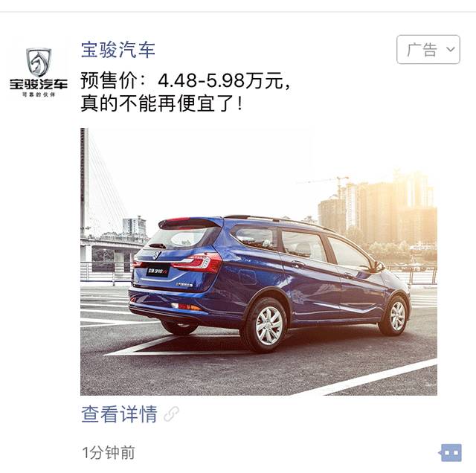Tap the 真的不能再便宜了 text line

[161, 103]
